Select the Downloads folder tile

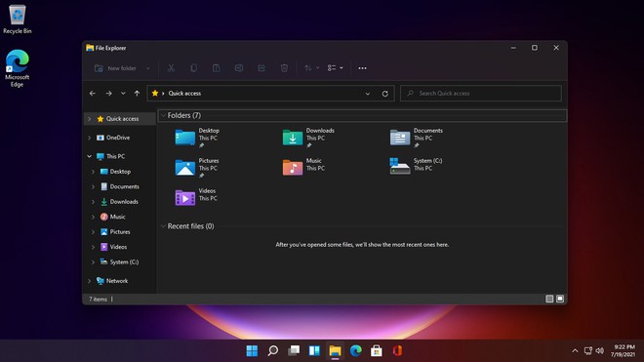pos(309,138)
